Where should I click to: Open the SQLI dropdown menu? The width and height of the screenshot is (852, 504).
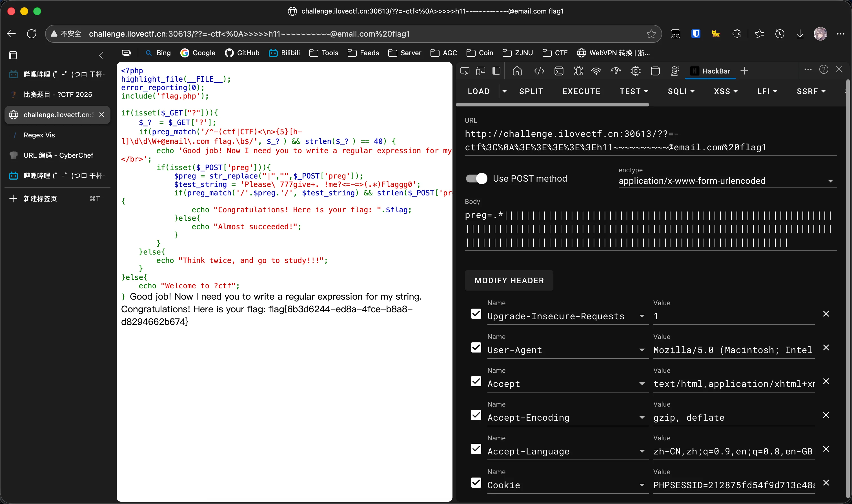[x=681, y=91]
